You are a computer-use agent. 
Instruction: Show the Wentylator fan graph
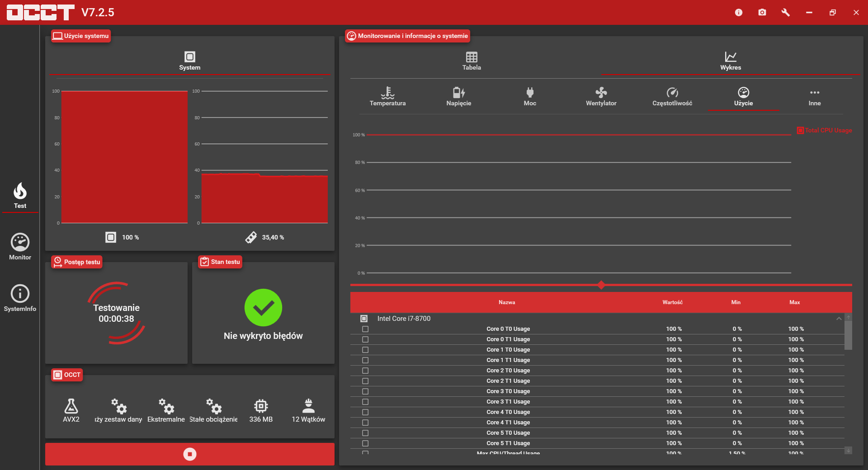601,97
